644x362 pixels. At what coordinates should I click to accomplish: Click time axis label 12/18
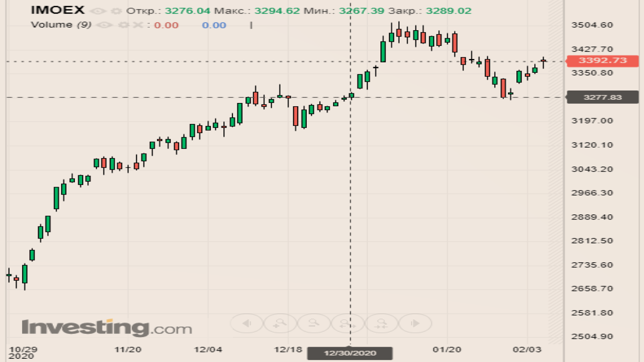point(288,350)
